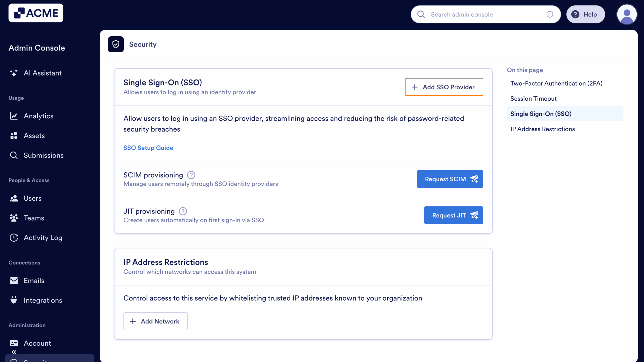Open the SSO Setup Guide link
The width and height of the screenshot is (644, 362).
click(x=148, y=148)
